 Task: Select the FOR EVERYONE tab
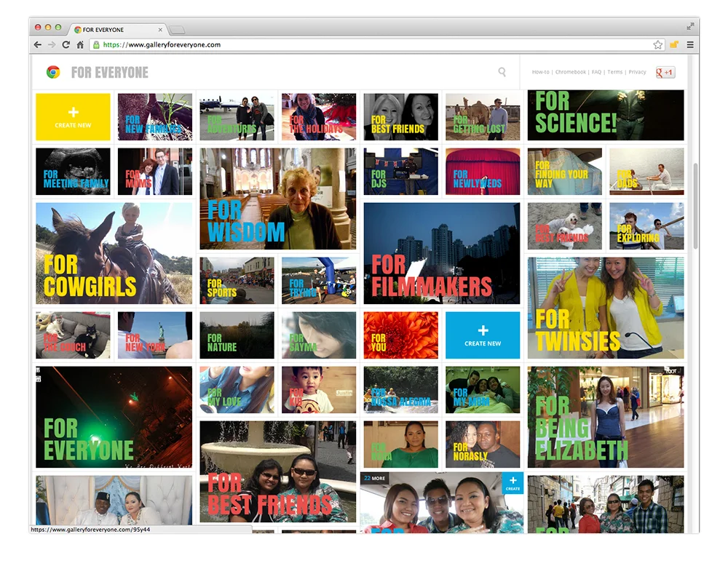[x=118, y=30]
